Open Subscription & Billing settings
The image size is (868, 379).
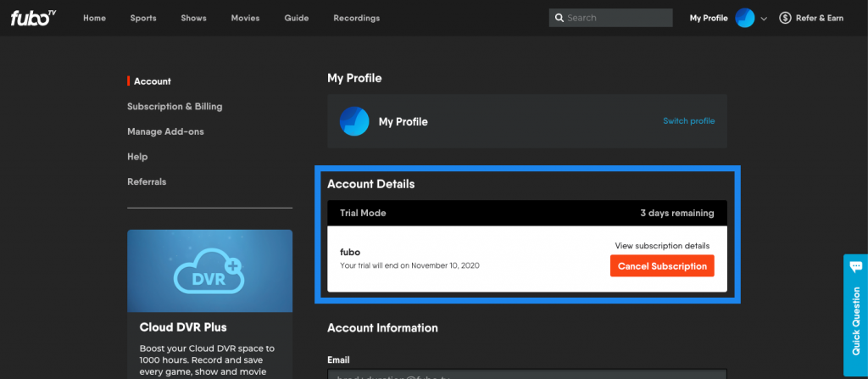tap(175, 106)
